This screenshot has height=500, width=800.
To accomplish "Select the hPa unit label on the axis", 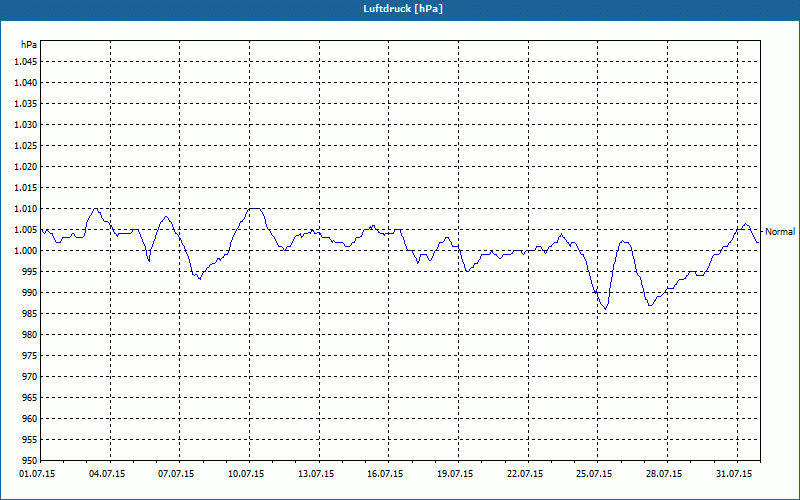I will (29, 45).
